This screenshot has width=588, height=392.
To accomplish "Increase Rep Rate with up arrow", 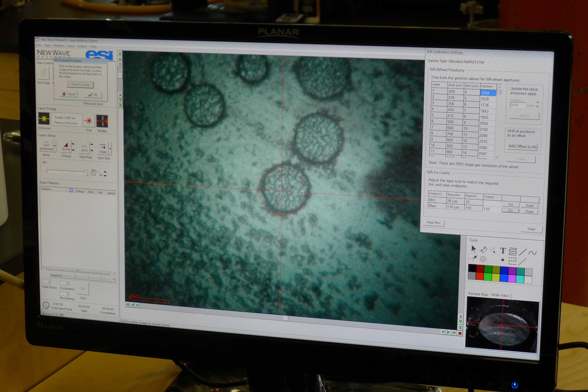I will [92, 144].
